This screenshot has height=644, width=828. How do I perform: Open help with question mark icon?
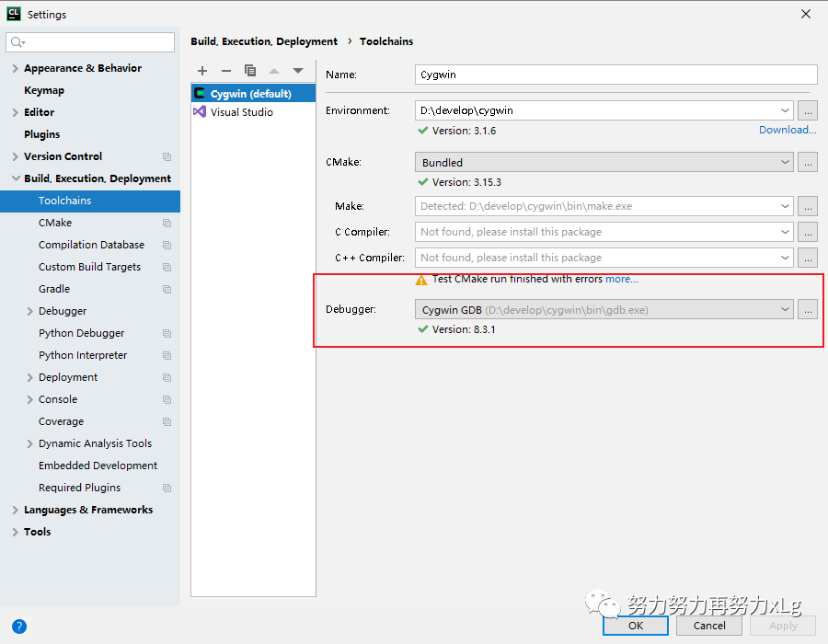[x=19, y=627]
